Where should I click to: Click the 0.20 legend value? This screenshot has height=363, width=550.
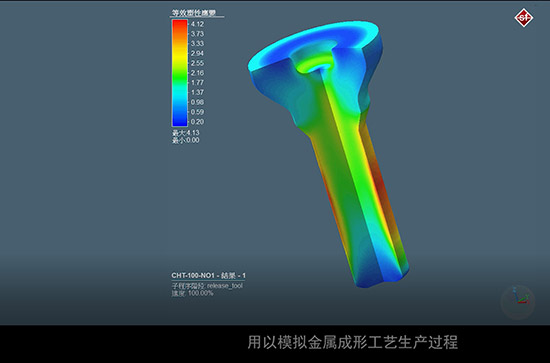click(197, 122)
